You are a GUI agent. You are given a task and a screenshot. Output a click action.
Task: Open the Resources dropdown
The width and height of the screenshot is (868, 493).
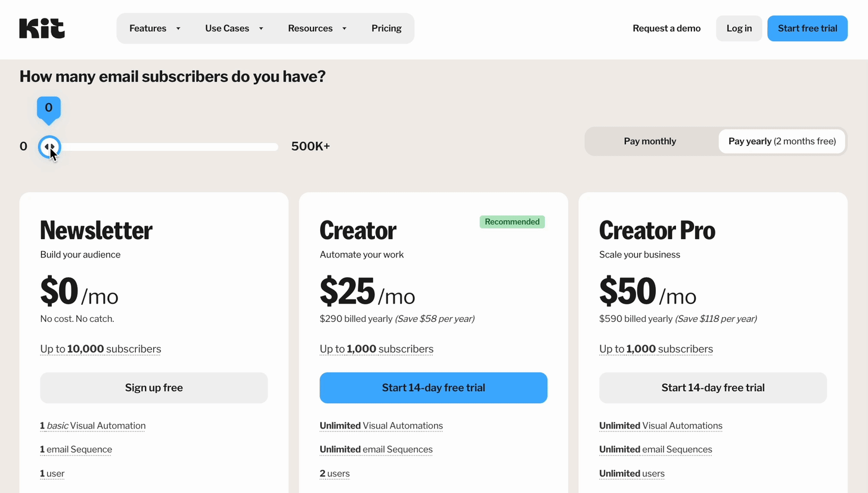point(317,28)
